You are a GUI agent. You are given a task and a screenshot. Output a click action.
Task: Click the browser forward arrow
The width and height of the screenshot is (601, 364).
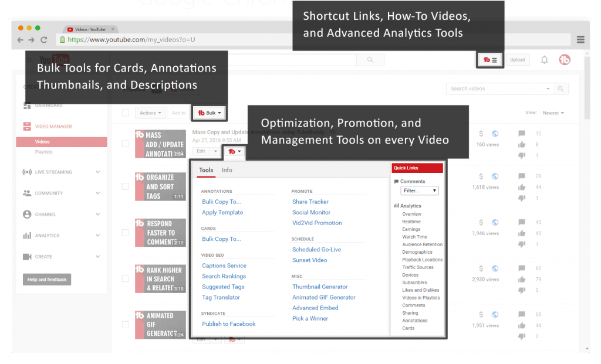[x=32, y=40]
